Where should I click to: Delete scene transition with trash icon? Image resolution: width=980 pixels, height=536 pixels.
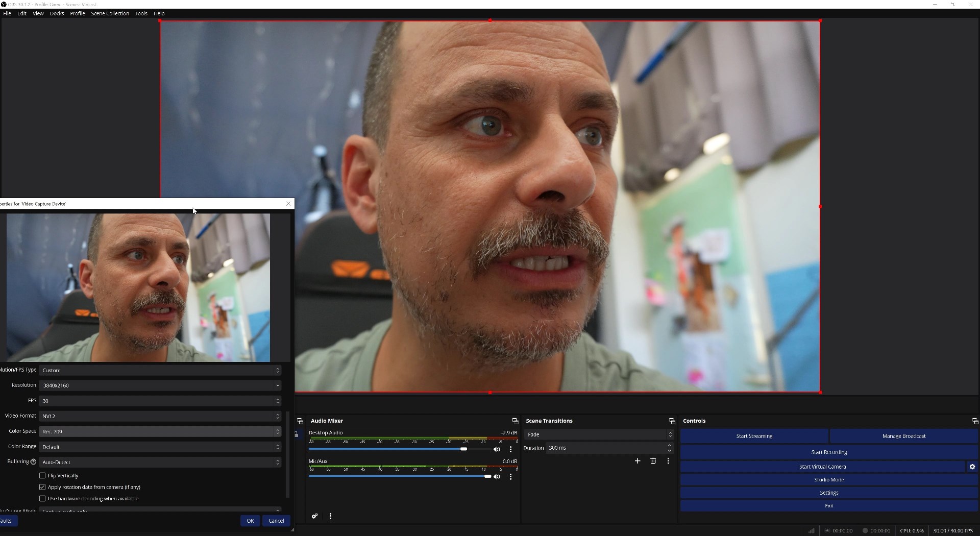653,461
